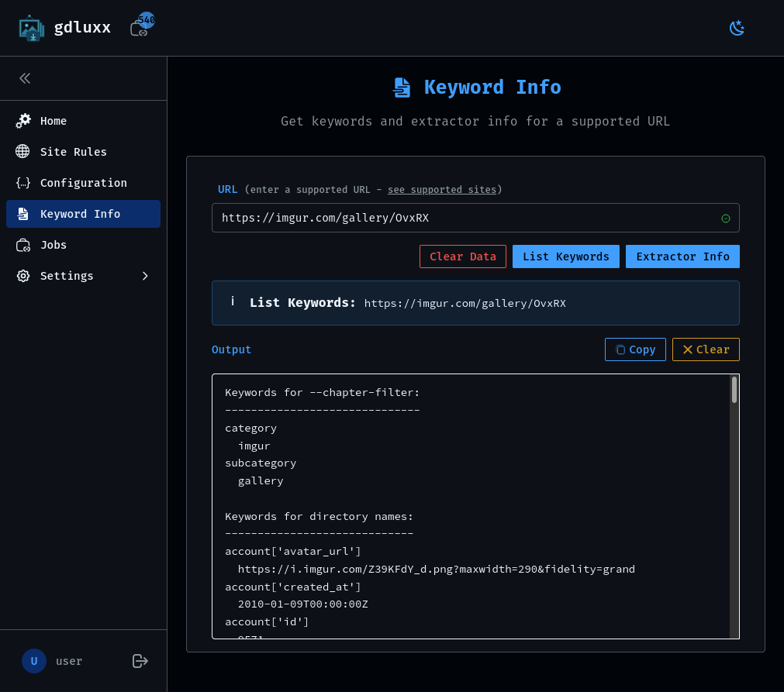Image resolution: width=784 pixels, height=692 pixels.
Task: Click the logout icon next to user
Action: 140,661
